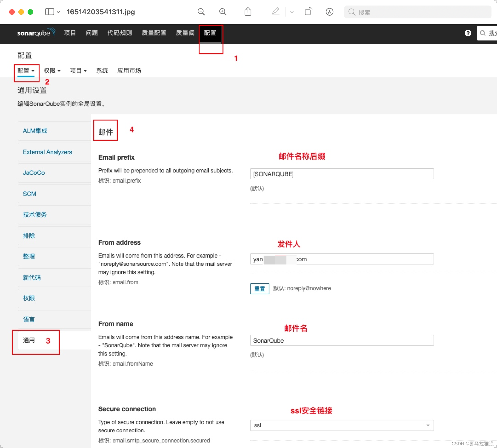
Task: Click the file name 16514203541311.jpg title
Action: (101, 12)
